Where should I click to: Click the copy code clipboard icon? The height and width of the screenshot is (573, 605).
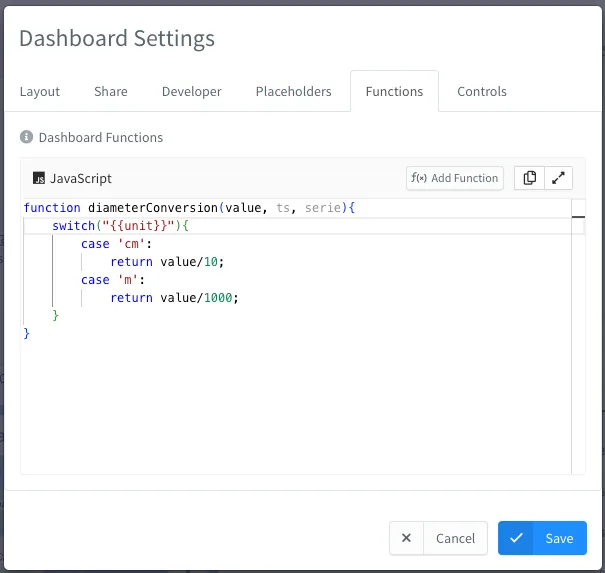529,178
